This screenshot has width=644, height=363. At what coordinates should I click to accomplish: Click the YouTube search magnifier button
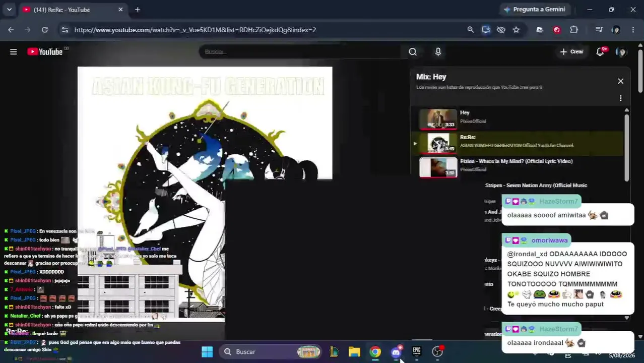coord(413,51)
